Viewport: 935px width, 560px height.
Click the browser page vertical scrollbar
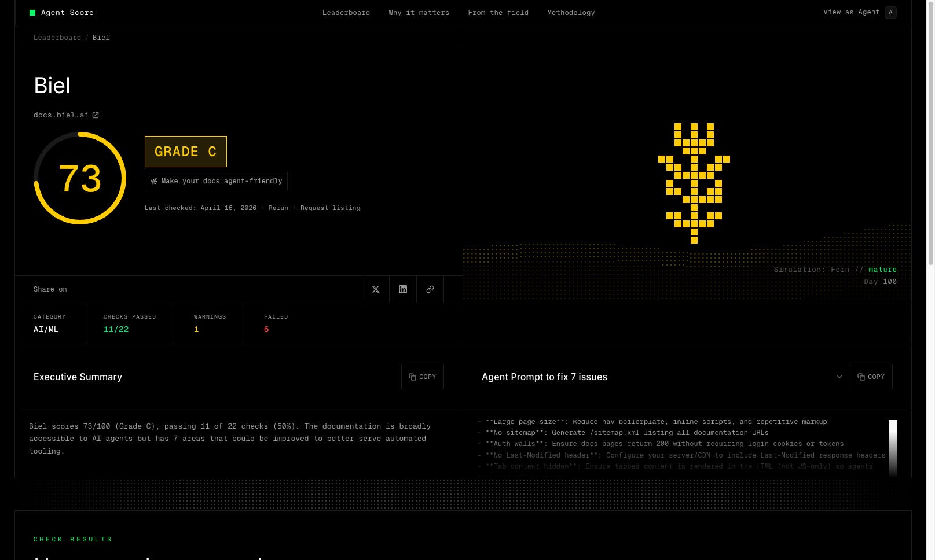click(931, 133)
